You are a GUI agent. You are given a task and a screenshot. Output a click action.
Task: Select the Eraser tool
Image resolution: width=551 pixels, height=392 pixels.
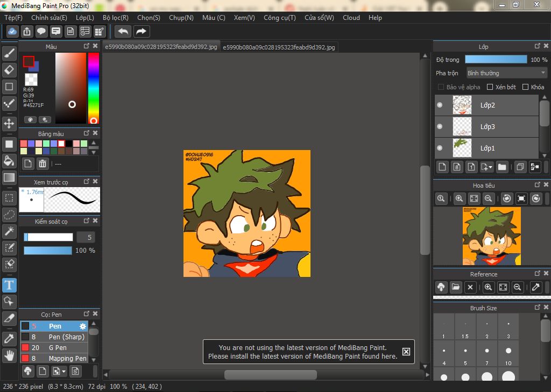pyautogui.click(x=9, y=70)
